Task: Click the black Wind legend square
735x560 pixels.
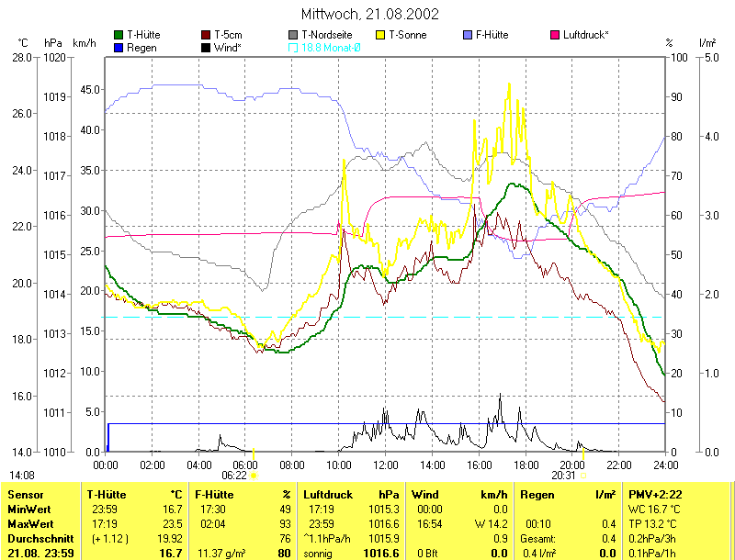Action: click(x=206, y=47)
